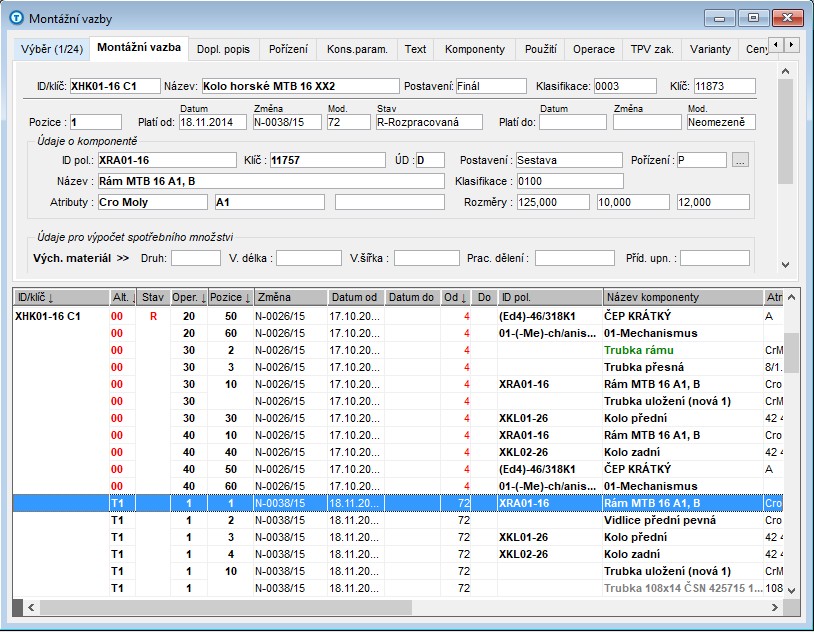Click the Datum od column header
Image resolution: width=814 pixels, height=633 pixels.
tap(356, 298)
